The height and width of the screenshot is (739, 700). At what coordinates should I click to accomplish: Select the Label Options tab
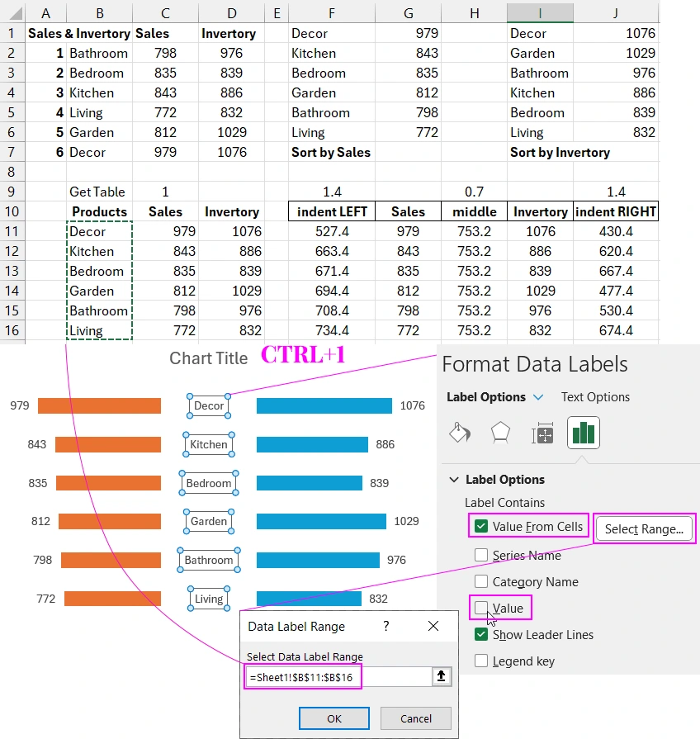click(487, 396)
